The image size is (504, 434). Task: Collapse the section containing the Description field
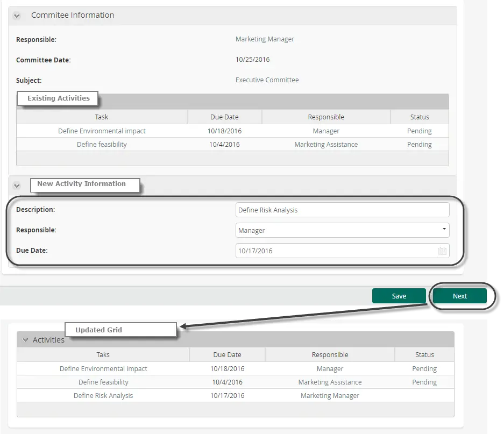coord(17,186)
